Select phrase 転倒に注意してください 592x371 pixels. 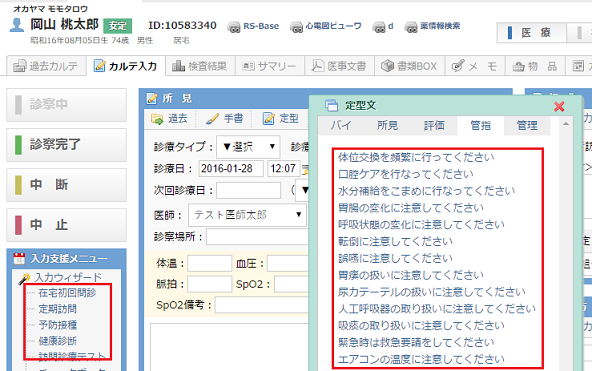pyautogui.click(x=395, y=242)
